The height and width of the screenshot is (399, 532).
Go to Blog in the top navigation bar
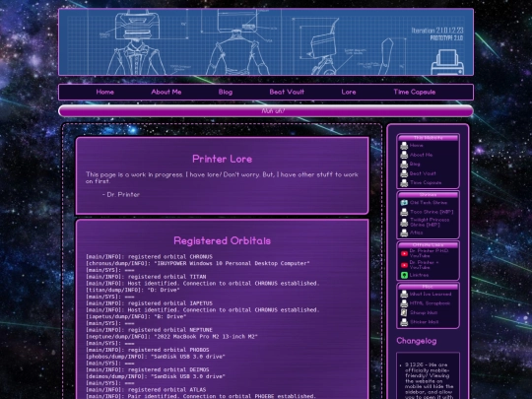(226, 92)
